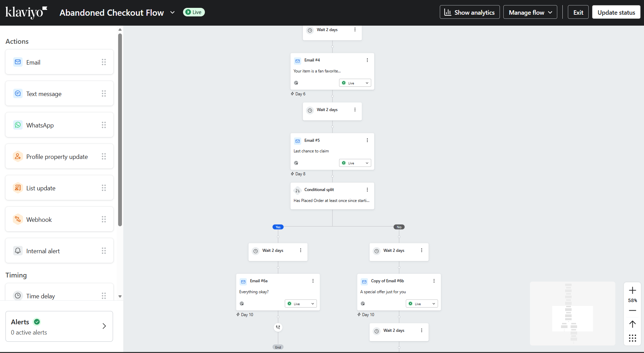Select the Email action icon
Screen dimensions: 644x353
pos(18,62)
